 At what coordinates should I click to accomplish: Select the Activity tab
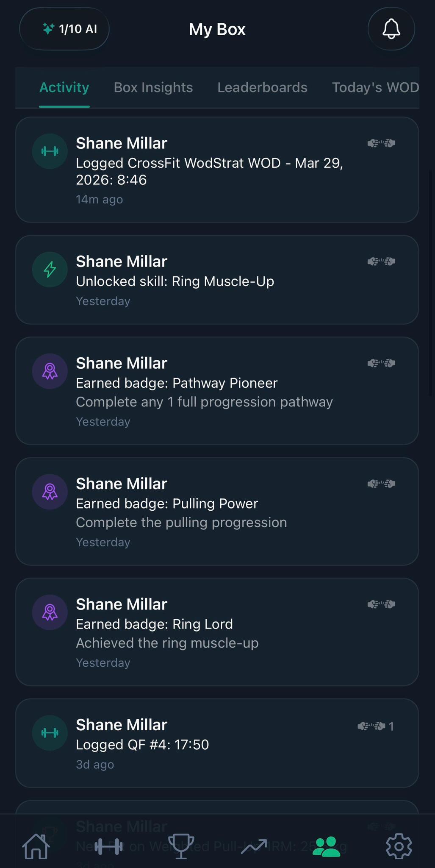coord(64,87)
